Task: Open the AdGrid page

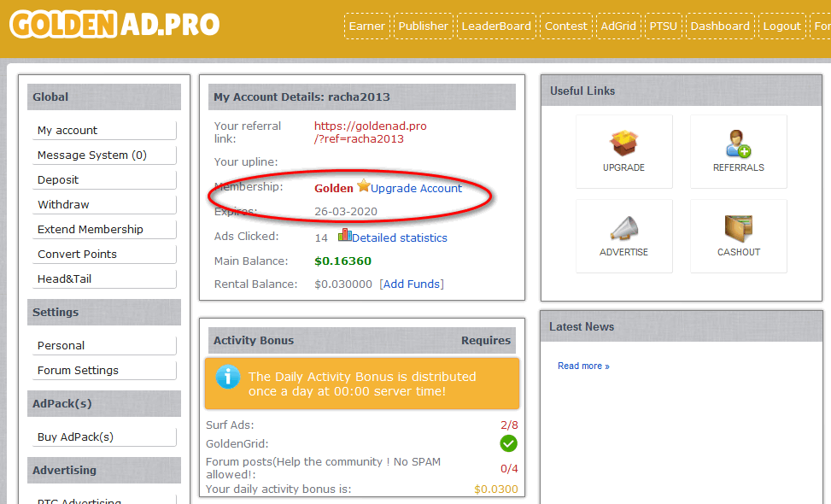Action: [x=618, y=26]
